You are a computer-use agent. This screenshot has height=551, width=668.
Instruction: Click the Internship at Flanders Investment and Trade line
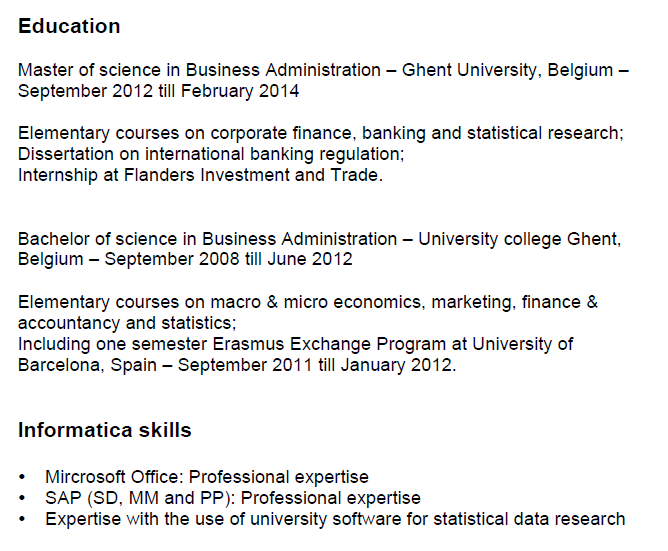click(x=200, y=175)
